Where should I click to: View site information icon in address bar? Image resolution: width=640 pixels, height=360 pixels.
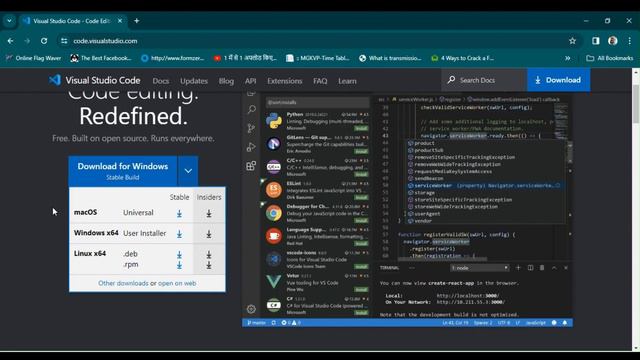pos(64,41)
